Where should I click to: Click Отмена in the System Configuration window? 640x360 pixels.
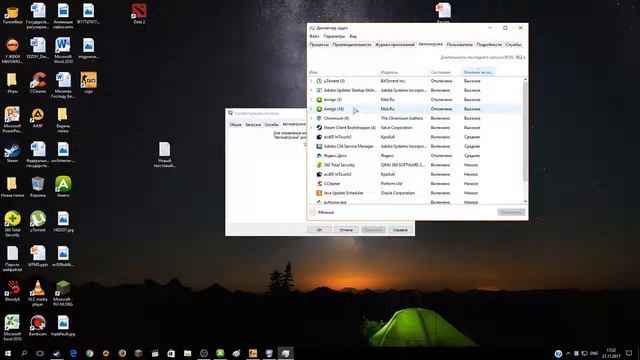(346, 230)
